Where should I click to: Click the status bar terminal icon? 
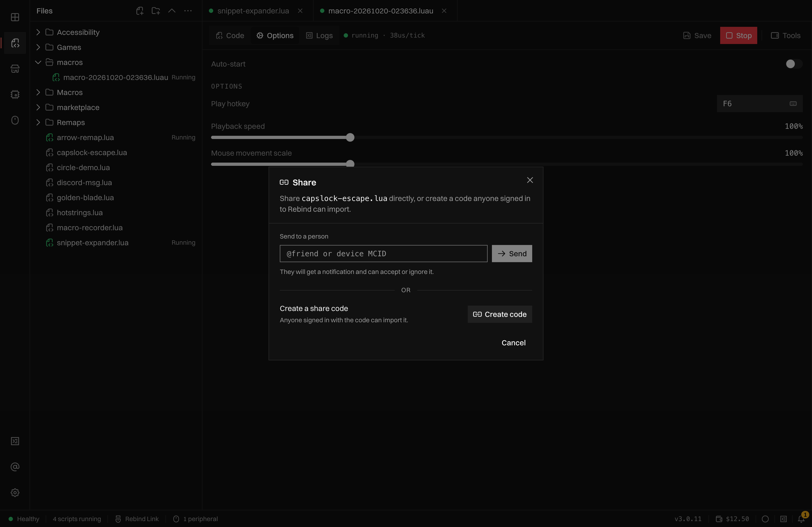(x=783, y=519)
